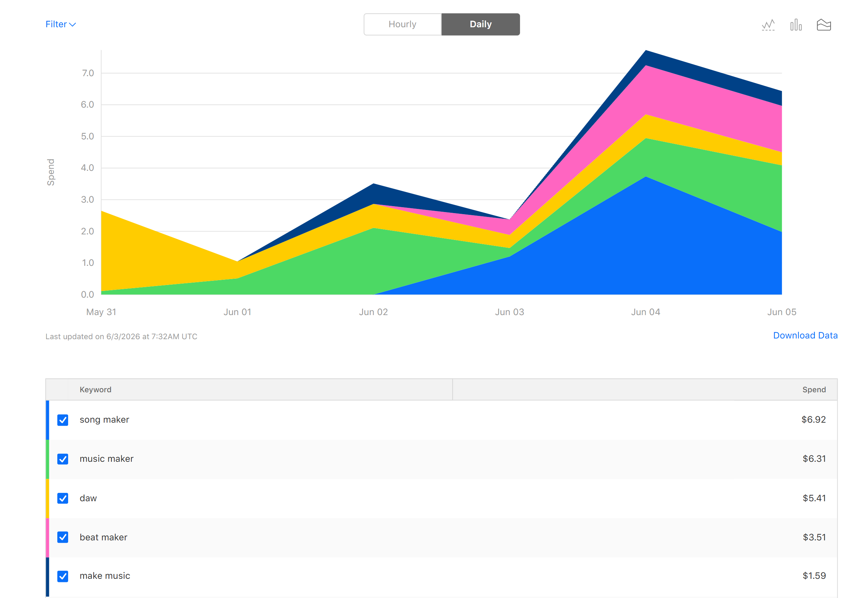Click the yellow daw chart area
868x598 pixels.
150,258
